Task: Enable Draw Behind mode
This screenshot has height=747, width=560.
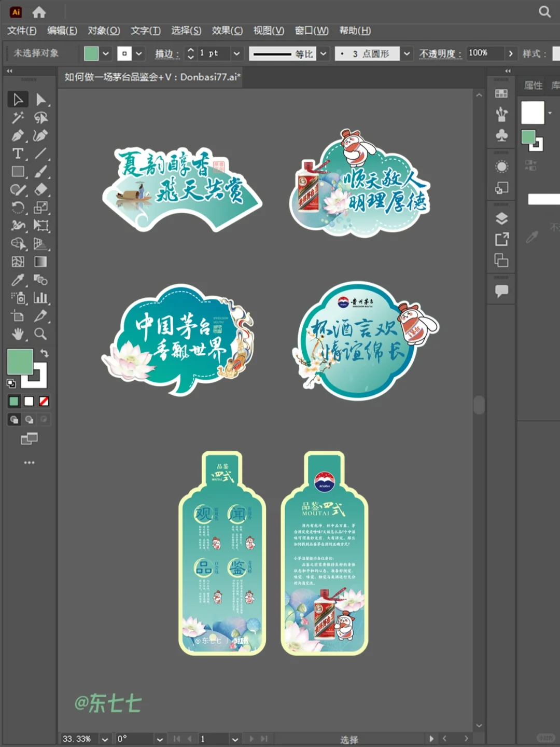Action: pos(29,420)
